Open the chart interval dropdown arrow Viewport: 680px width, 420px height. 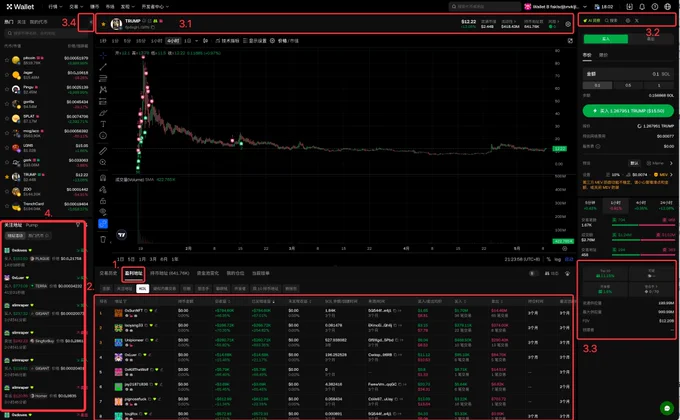[x=196, y=40]
